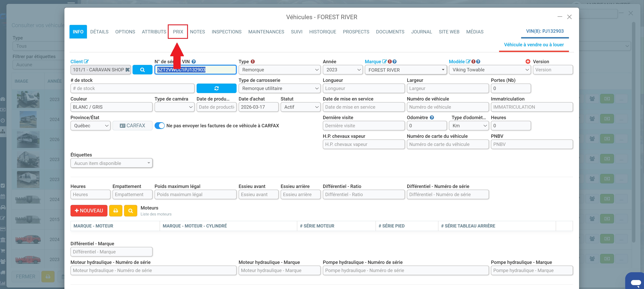The image size is (644, 289).
Task: Open the Marque dropdown showing FOREST RIVER
Action: tap(406, 70)
